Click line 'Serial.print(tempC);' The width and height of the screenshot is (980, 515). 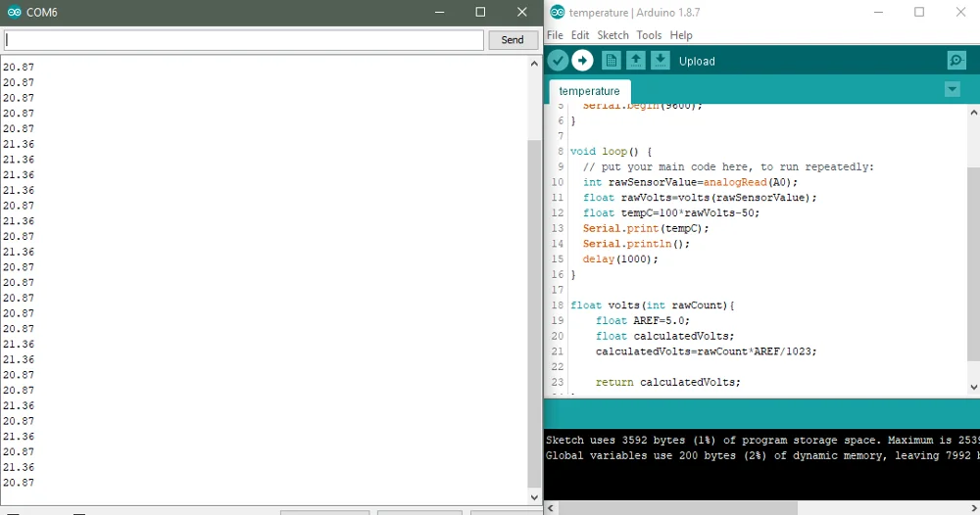coord(646,228)
